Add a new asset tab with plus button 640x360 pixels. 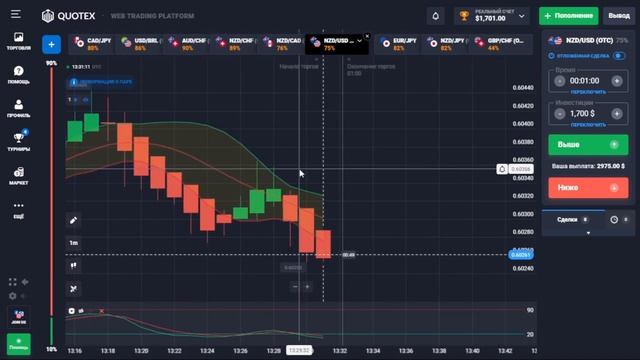coord(51,44)
